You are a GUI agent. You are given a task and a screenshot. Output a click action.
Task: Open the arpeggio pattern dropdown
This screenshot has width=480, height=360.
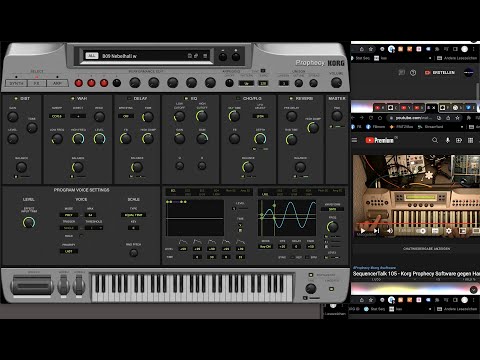tap(247, 83)
